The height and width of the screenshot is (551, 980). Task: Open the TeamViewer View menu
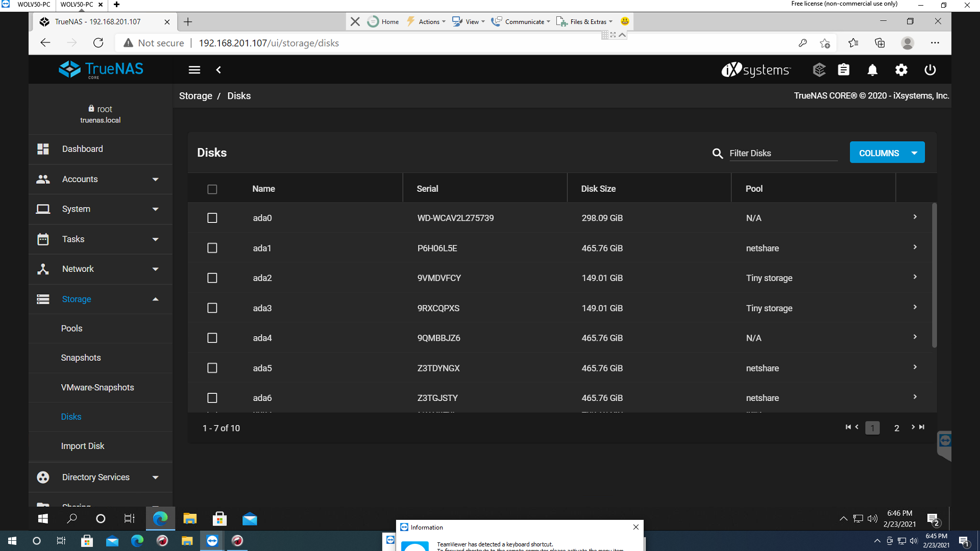coord(469,21)
